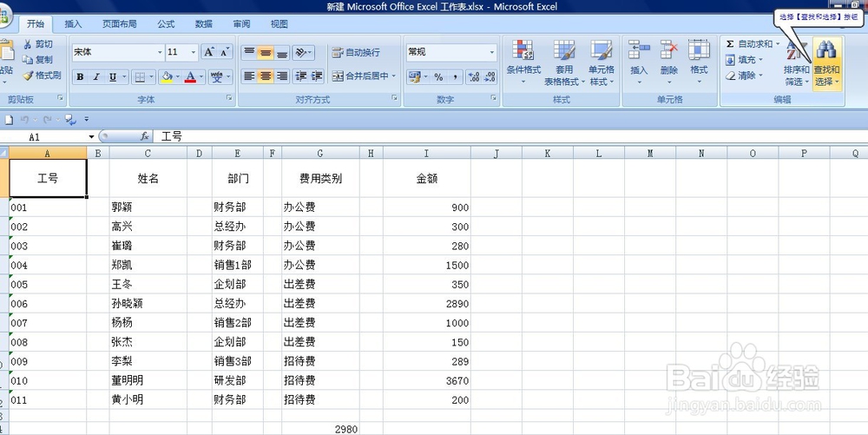This screenshot has width=868, height=435.
Task: Switch to the Data (数据) tab
Action: coord(204,23)
